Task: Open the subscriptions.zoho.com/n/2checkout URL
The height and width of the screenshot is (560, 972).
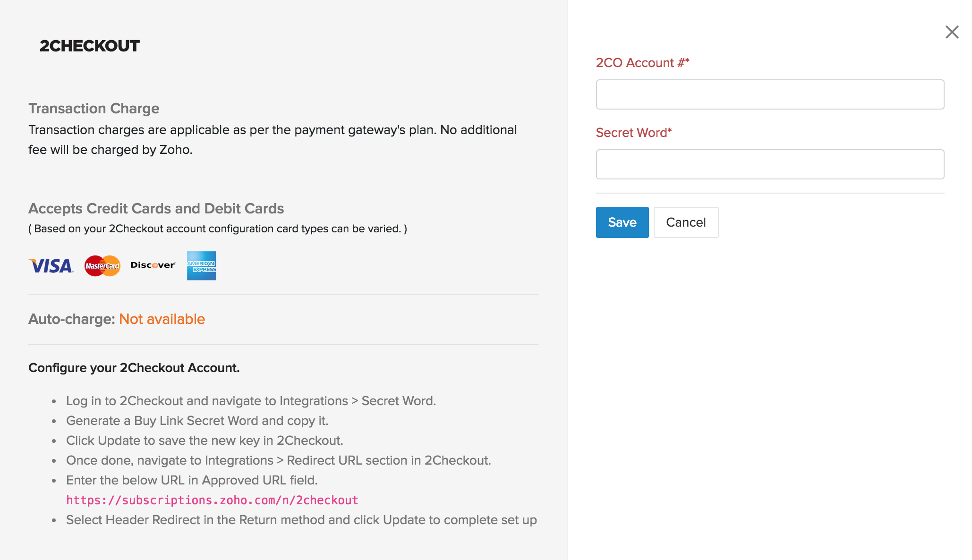Action: [x=212, y=500]
